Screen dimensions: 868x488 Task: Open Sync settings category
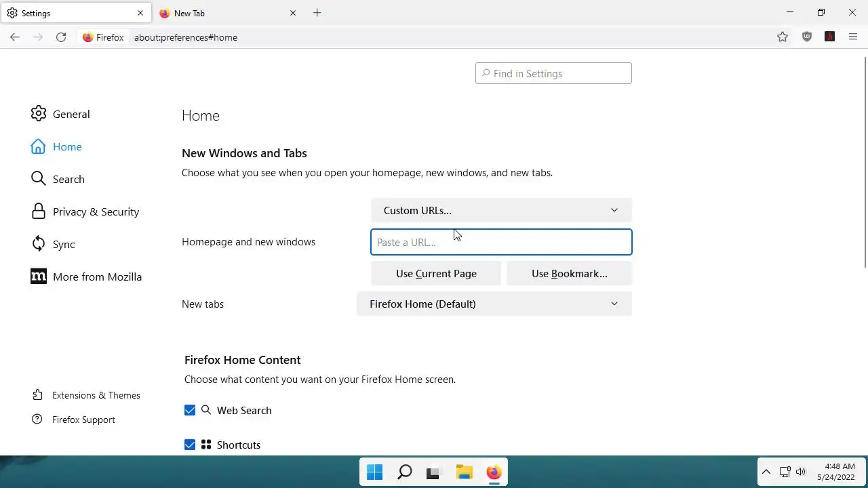(x=53, y=244)
